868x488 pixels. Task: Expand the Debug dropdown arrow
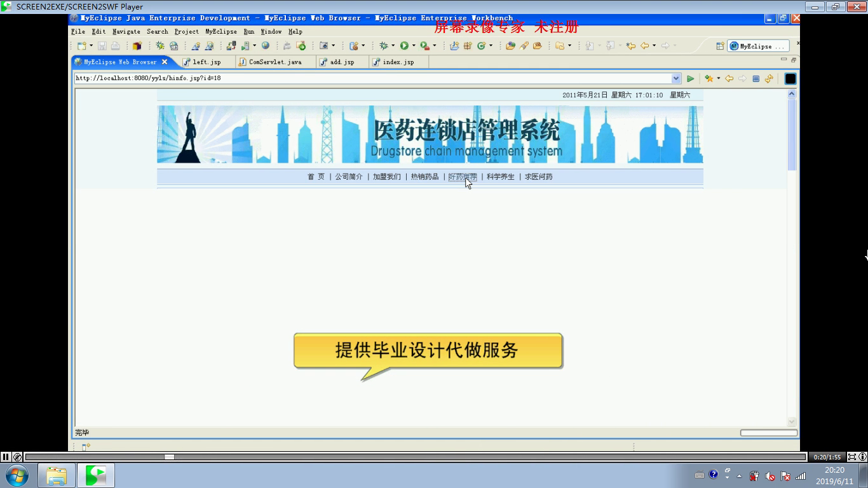click(x=393, y=46)
